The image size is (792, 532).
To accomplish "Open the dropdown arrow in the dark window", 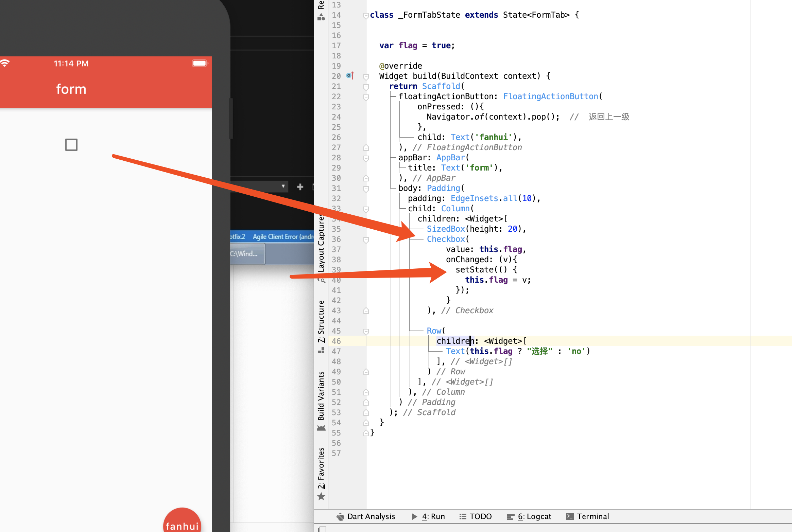I will (283, 186).
